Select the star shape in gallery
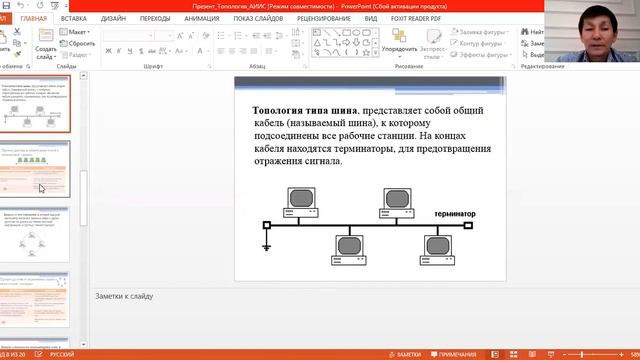The width and height of the screenshot is (640, 360). [x=366, y=52]
